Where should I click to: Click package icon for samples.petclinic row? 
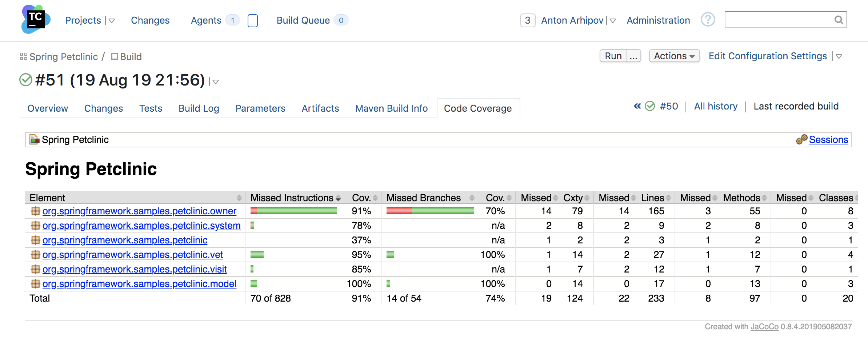(x=35, y=240)
